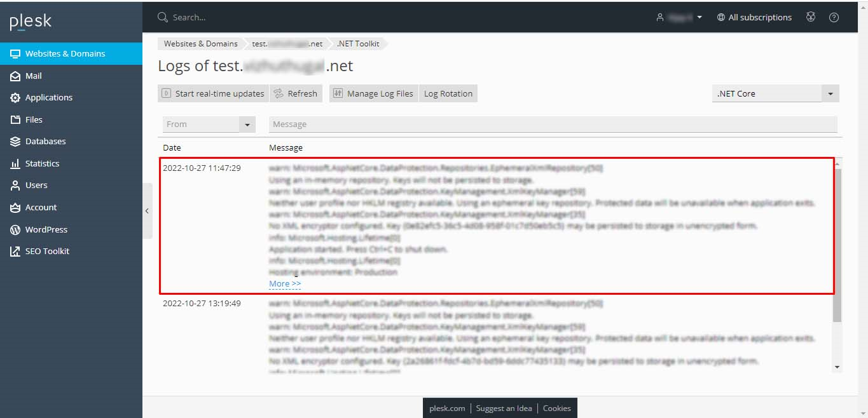This screenshot has width=868, height=418.
Task: Open the All subscriptions selector
Action: (x=754, y=17)
